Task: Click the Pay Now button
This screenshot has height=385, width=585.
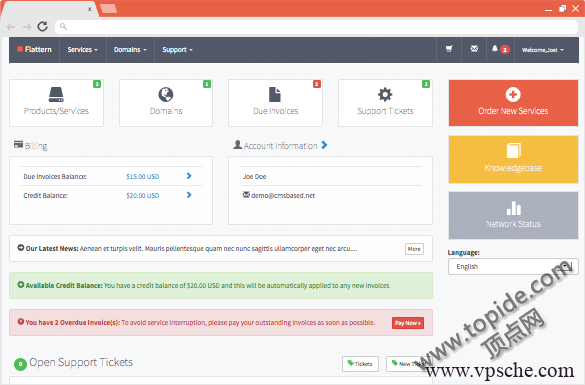Action: tap(408, 323)
